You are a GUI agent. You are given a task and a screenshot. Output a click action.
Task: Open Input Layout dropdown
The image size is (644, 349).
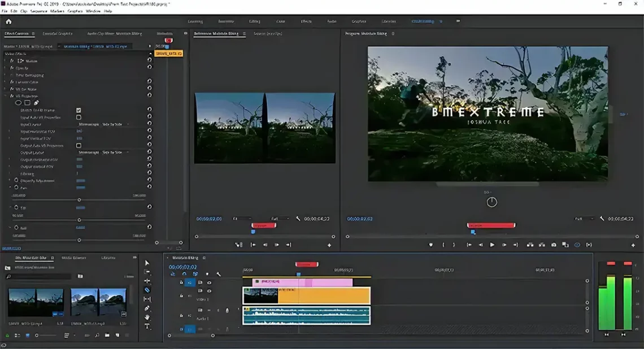tap(104, 124)
